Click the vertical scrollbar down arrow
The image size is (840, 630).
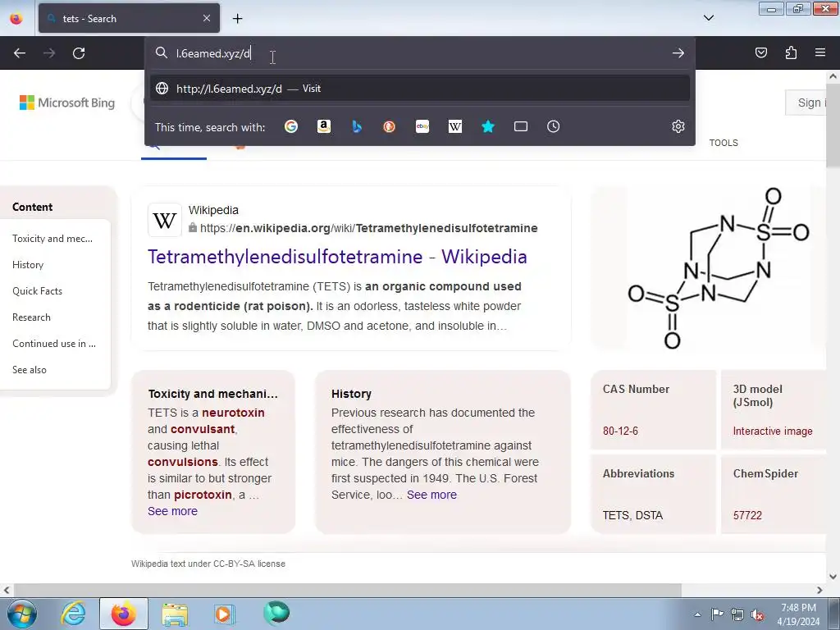click(833, 577)
